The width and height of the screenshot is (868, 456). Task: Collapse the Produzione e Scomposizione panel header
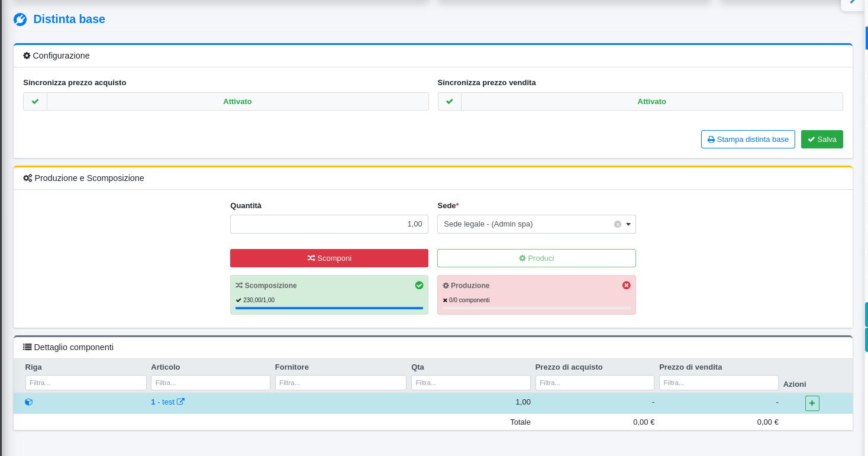click(433, 178)
